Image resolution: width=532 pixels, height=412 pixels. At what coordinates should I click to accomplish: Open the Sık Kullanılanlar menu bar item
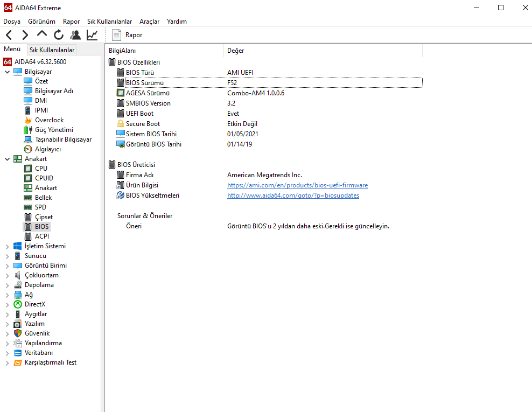[x=109, y=22]
